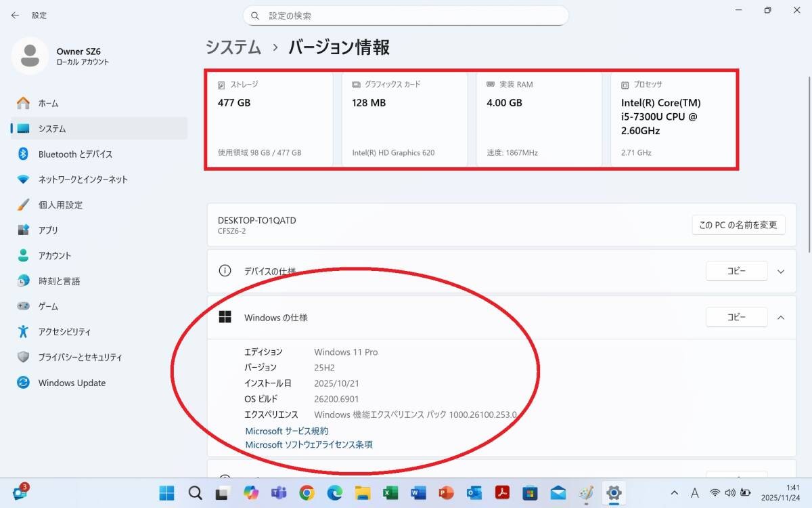Open Mail app from taskbar

click(558, 492)
